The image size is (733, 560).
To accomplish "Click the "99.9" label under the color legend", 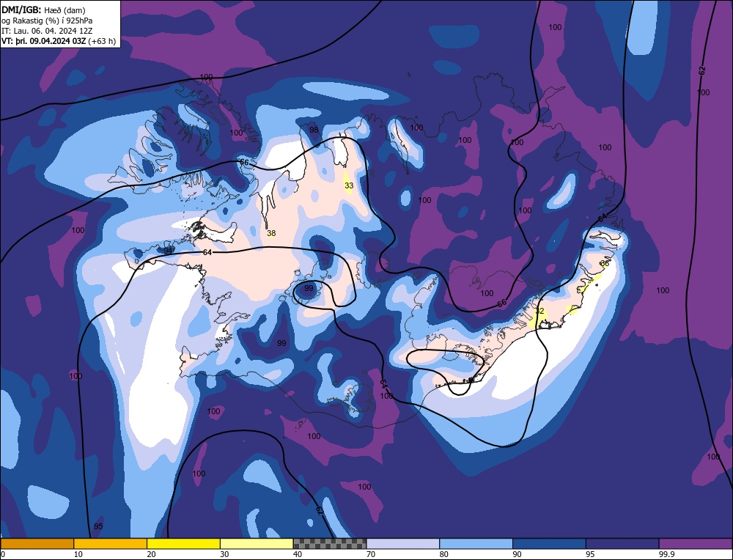I will point(666,554).
